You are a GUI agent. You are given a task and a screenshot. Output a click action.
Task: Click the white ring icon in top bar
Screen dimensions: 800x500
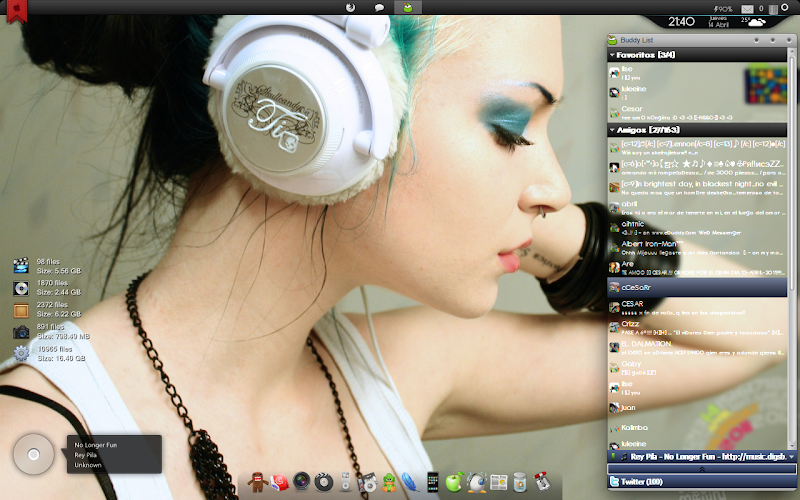pyautogui.click(x=785, y=8)
